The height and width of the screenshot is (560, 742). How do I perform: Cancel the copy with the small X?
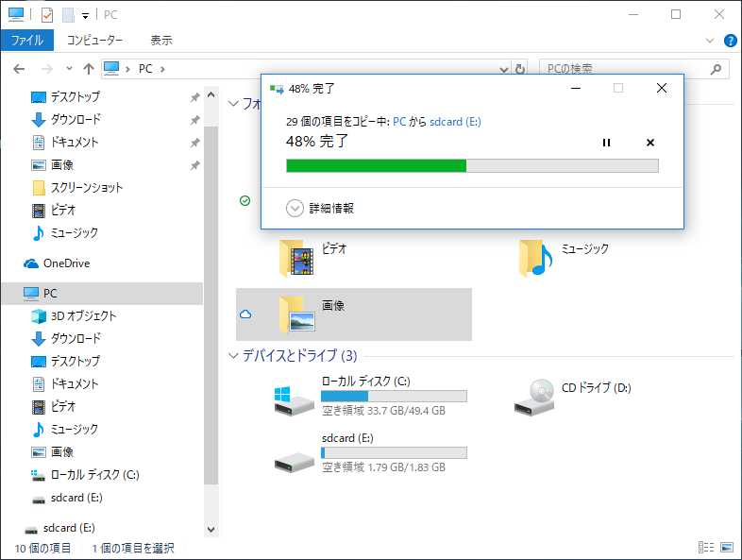(650, 143)
